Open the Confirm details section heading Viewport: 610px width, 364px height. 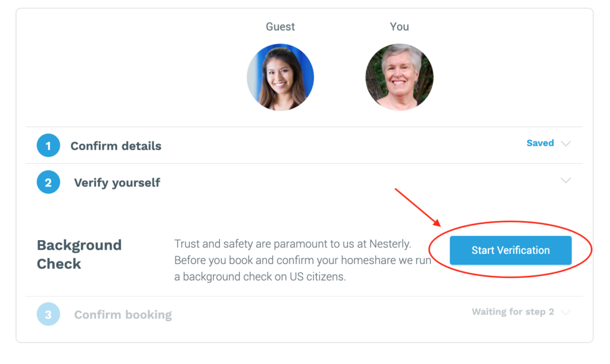[x=116, y=146]
